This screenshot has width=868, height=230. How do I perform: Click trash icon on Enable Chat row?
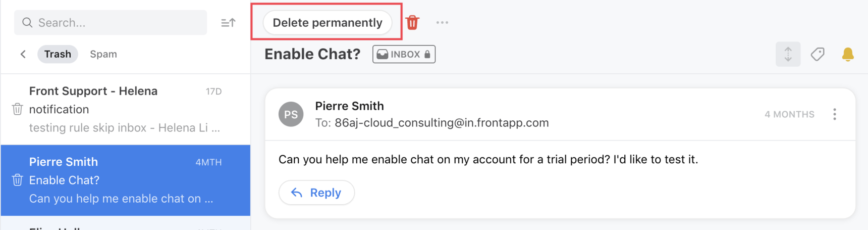point(17,180)
